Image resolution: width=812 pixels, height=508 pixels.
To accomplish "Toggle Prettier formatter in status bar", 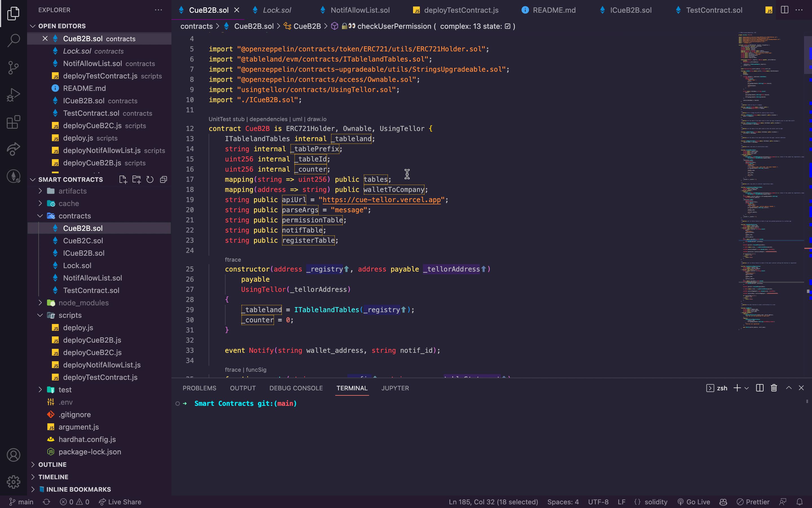I will coord(753,502).
